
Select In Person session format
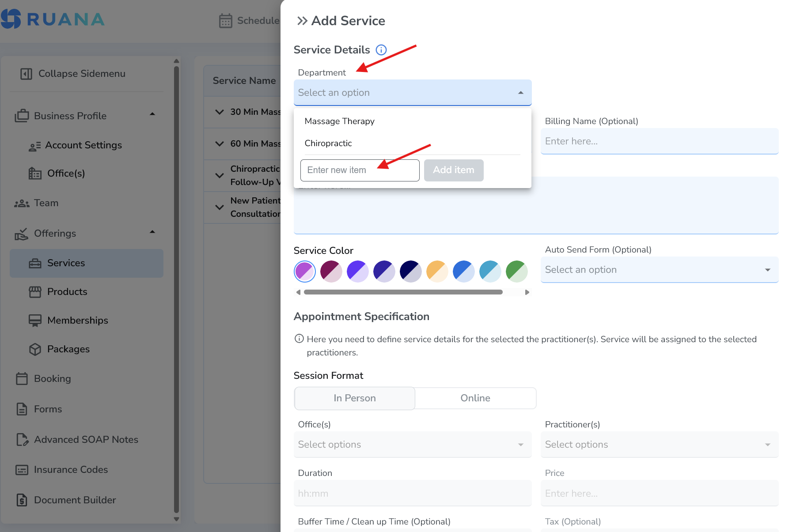354,398
